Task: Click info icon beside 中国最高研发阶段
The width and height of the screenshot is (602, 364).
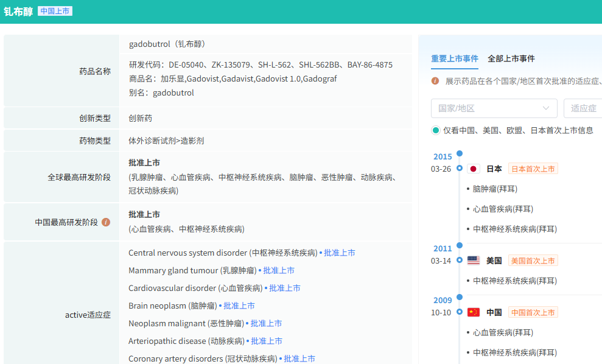Action: coord(106,222)
